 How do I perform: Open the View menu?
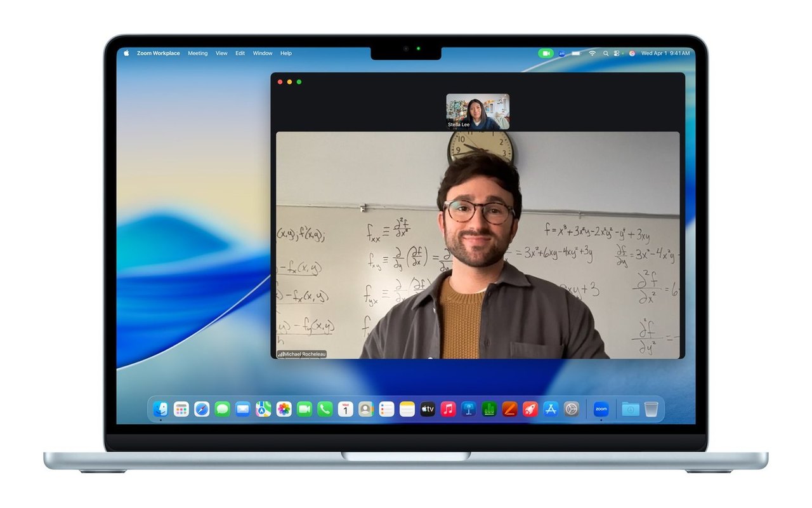[x=221, y=53]
